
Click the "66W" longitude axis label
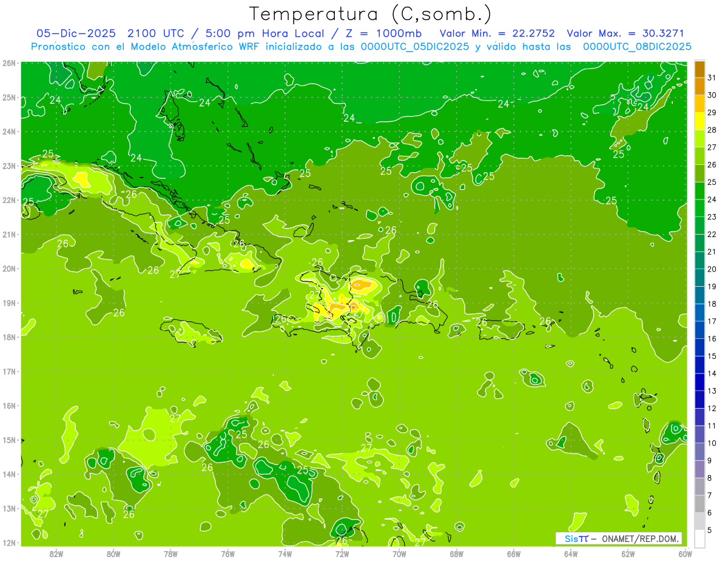514,554
